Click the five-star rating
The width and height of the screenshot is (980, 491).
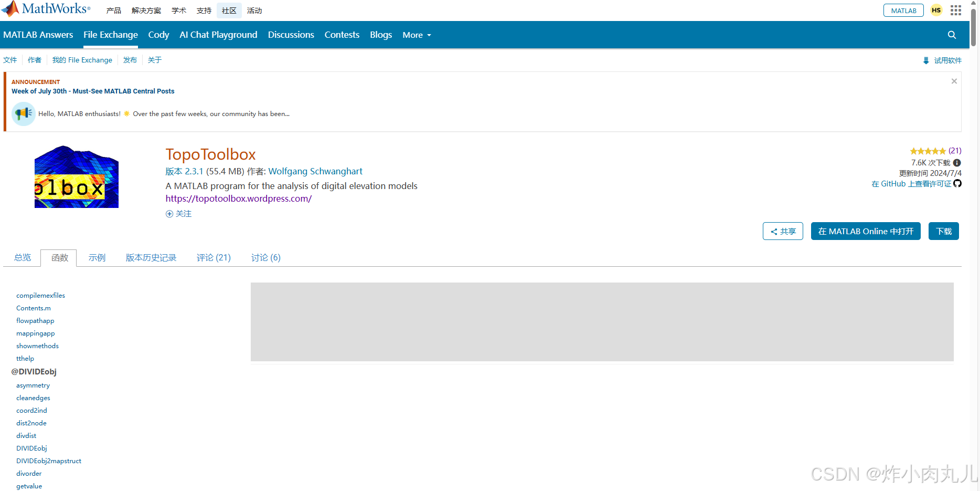[928, 151]
